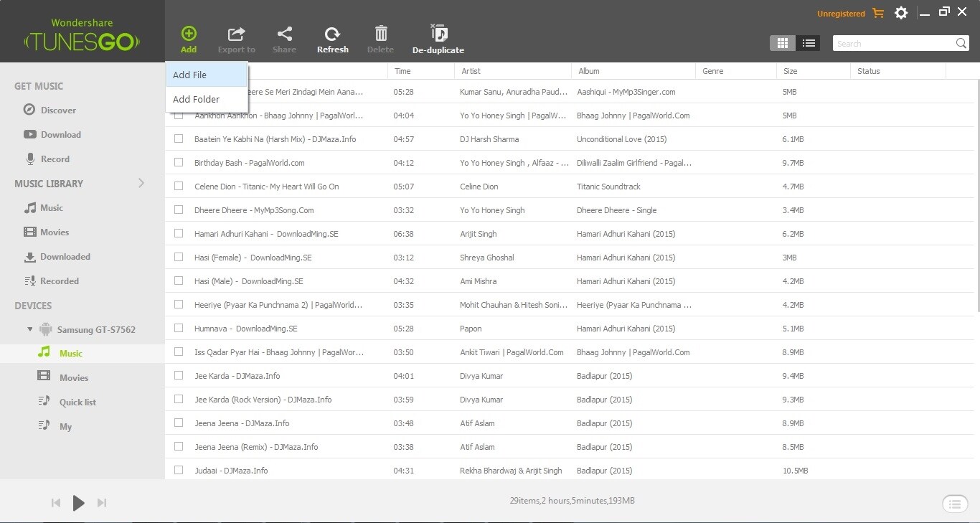980x523 pixels.
Task: Click the shopping cart icon
Action: [878, 13]
